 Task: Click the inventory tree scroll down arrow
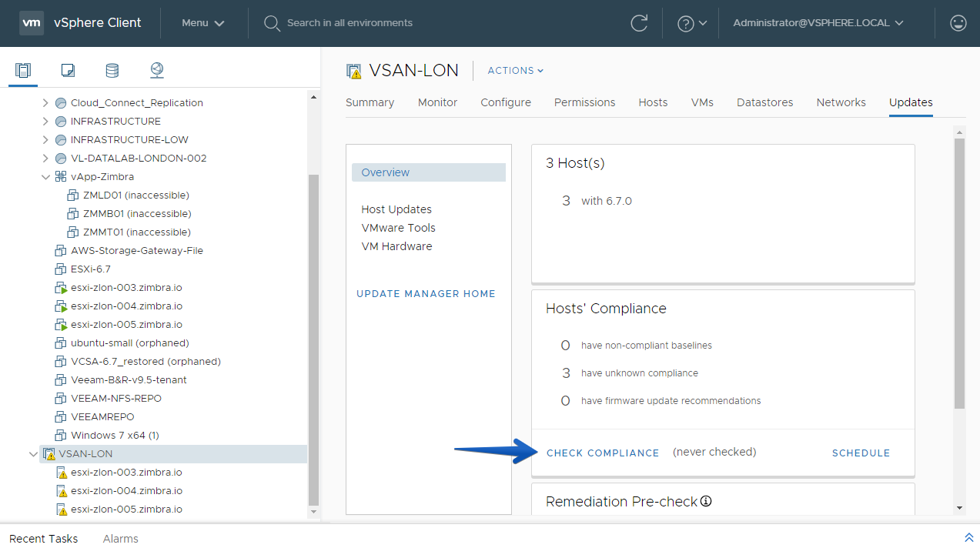coord(313,511)
